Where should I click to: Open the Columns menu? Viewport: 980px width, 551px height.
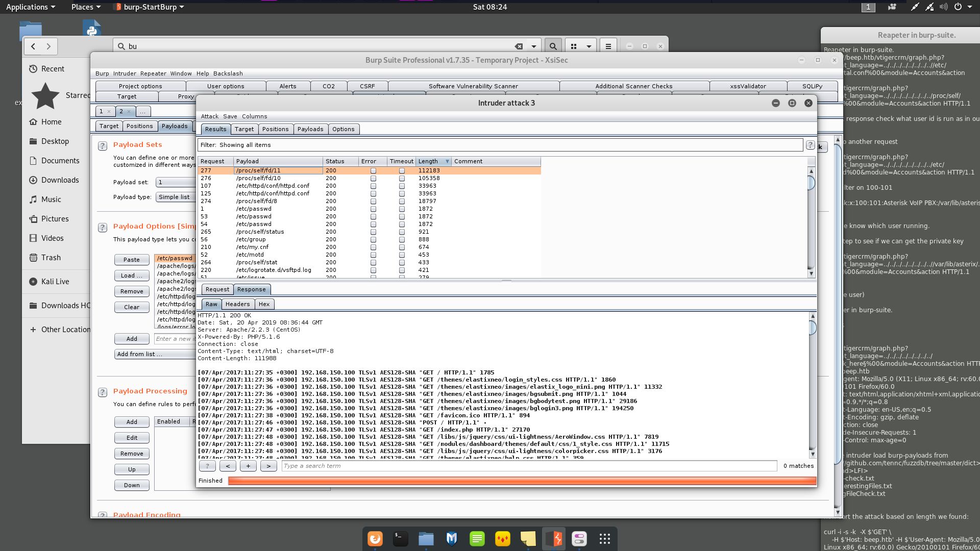(x=254, y=116)
